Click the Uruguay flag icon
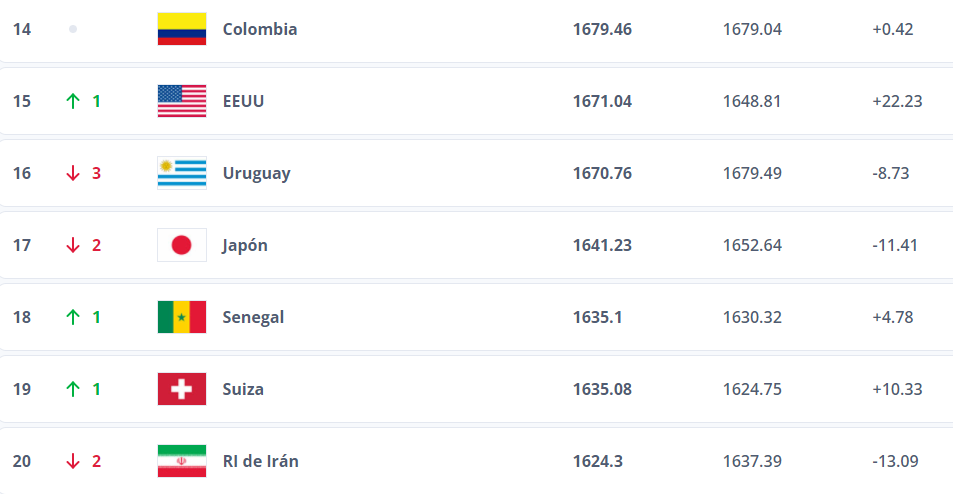Viewport: 953px width, 494px height. click(x=182, y=173)
